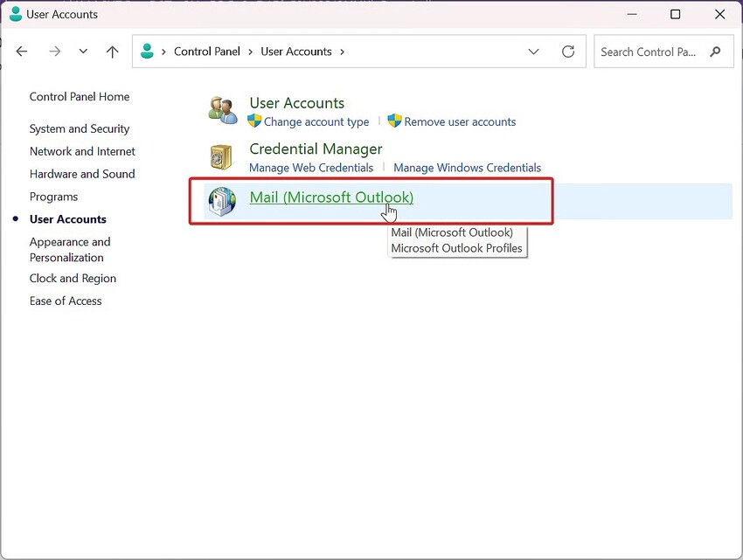This screenshot has height=560, width=743.
Task: Click the Remove user accounts shield icon
Action: click(393, 122)
